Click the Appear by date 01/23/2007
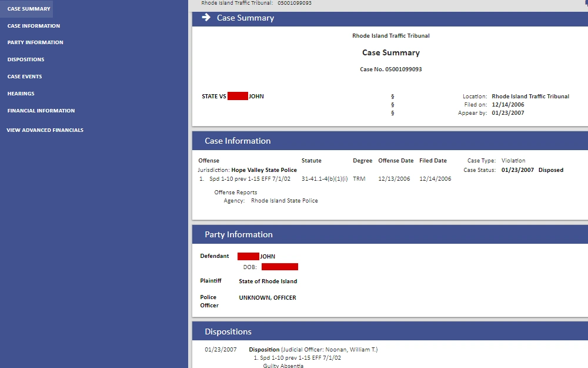Image resolution: width=588 pixels, height=368 pixels. (x=508, y=112)
